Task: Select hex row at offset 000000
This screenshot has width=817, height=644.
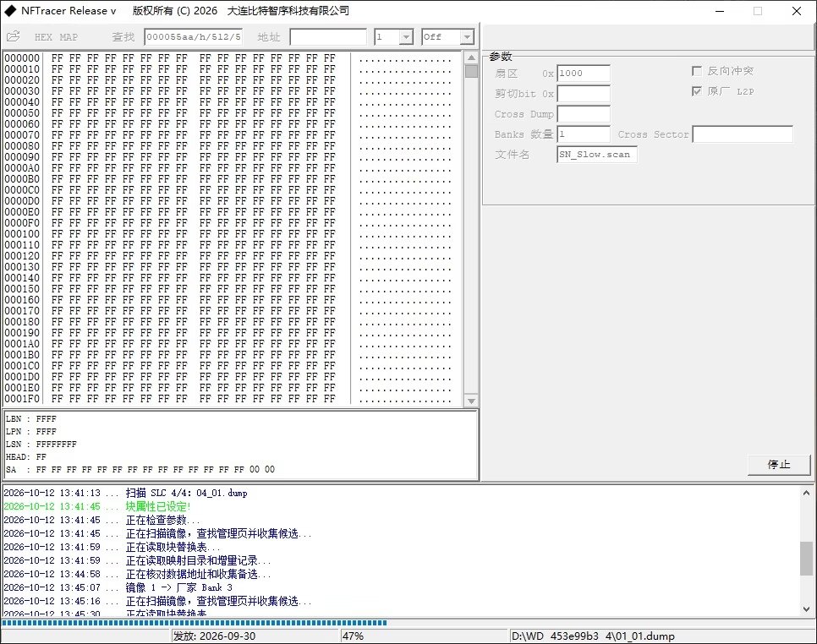Action: coord(228,57)
